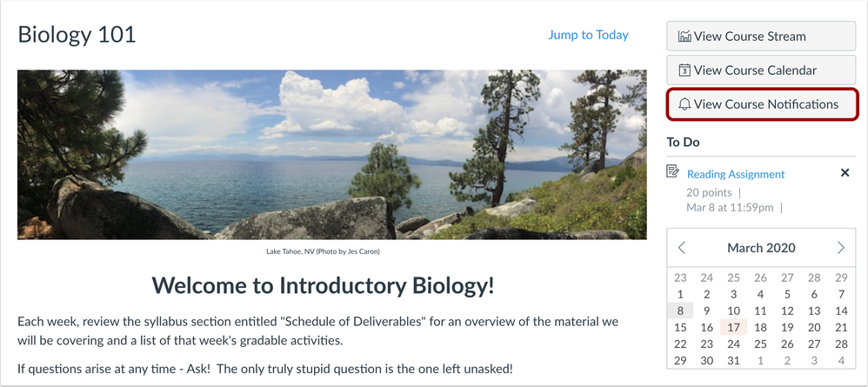
Task: Open the View Course Notifications button
Action: (x=761, y=104)
